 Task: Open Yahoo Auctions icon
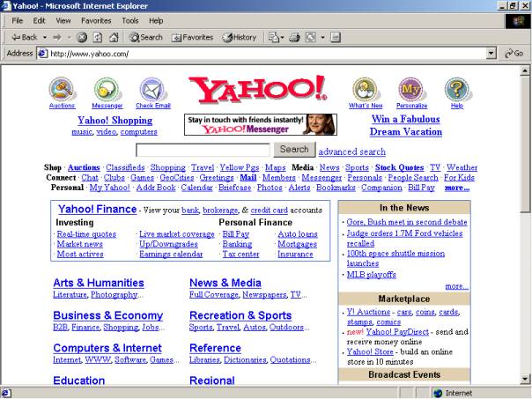(62, 89)
